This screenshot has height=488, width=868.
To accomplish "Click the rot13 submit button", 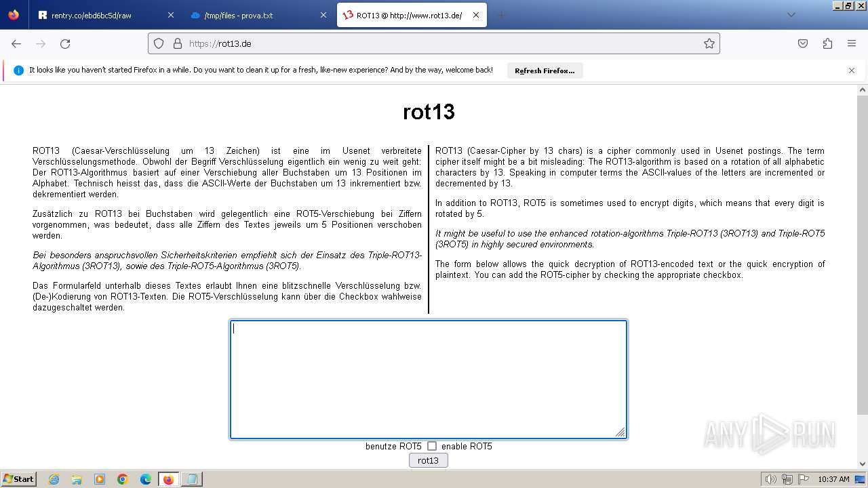I will (x=428, y=460).
